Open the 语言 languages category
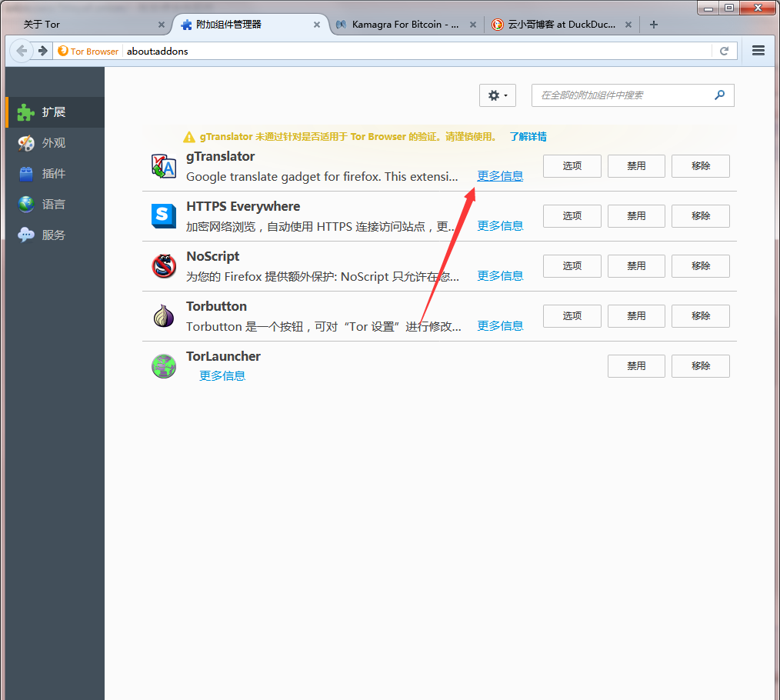 point(55,205)
